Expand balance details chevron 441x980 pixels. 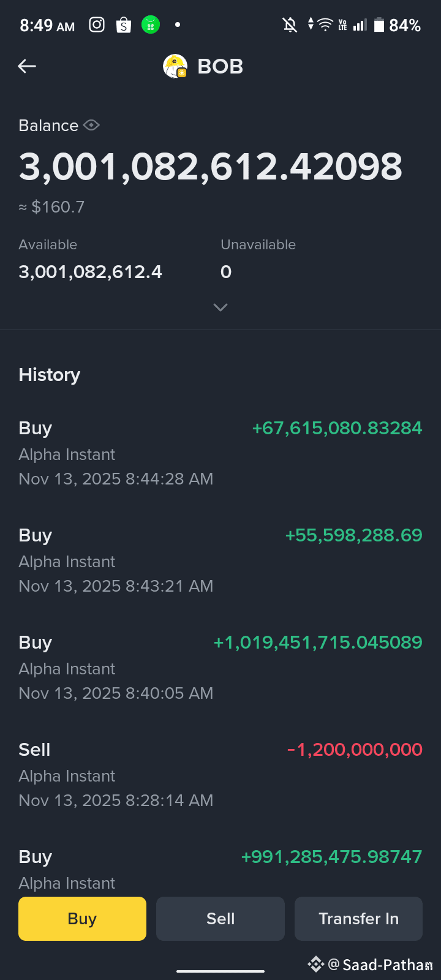click(221, 307)
